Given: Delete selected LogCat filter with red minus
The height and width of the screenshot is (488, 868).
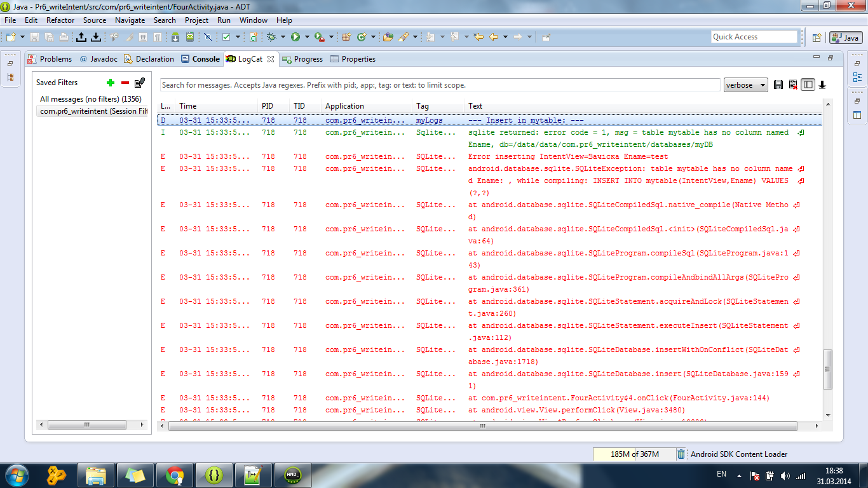Looking at the screenshot, I should pos(125,83).
